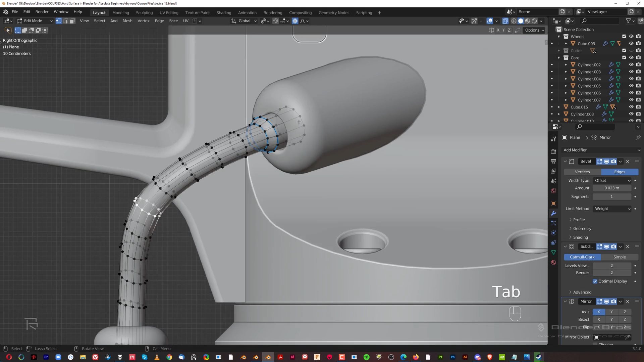Open the Width Type Offset dropdown

point(612,180)
